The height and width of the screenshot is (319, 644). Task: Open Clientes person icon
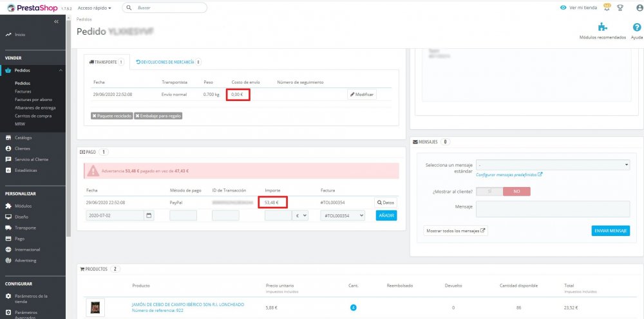click(x=8, y=149)
